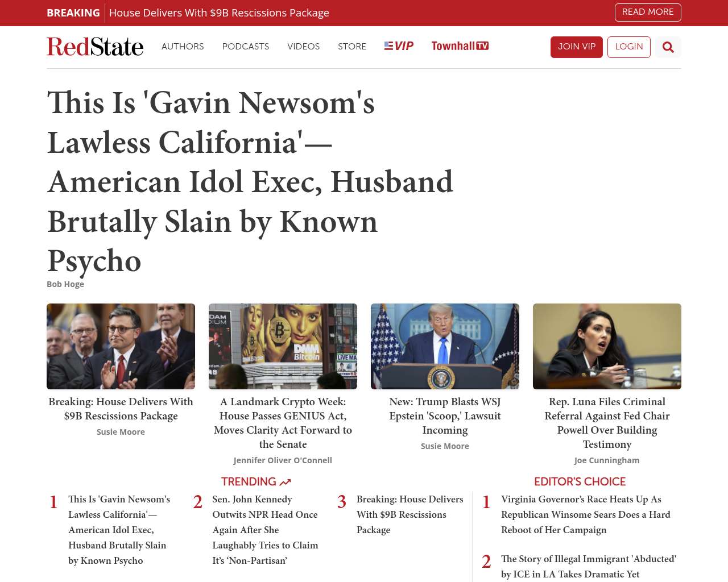Image resolution: width=728 pixels, height=582 pixels.
Task: Open trending item 2 about Sen. John Kennedy
Action: click(265, 530)
